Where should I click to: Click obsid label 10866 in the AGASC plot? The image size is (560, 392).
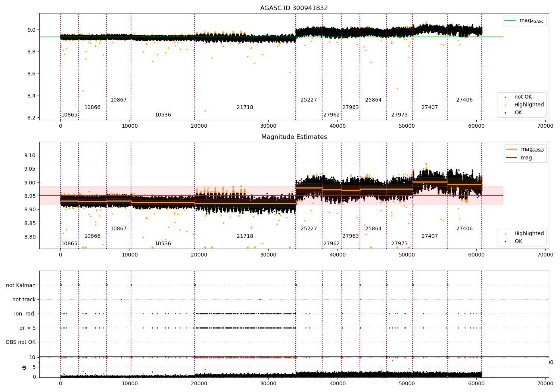[92, 108]
